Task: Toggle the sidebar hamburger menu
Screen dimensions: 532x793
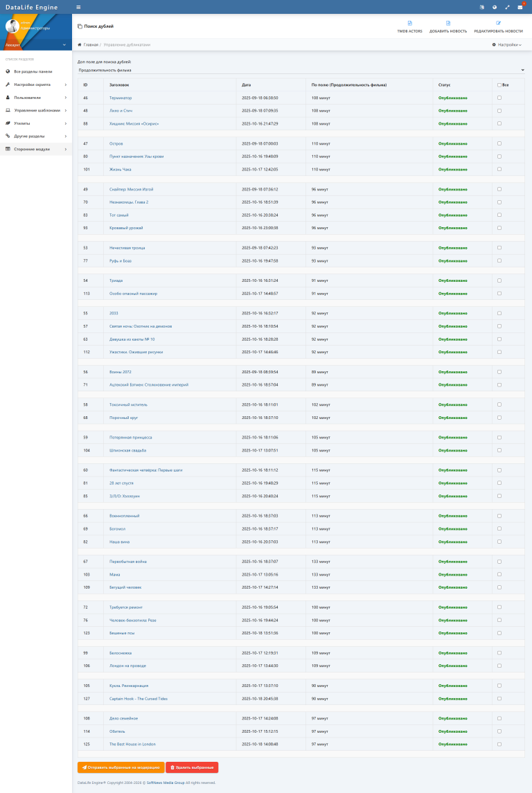Action: pos(79,7)
